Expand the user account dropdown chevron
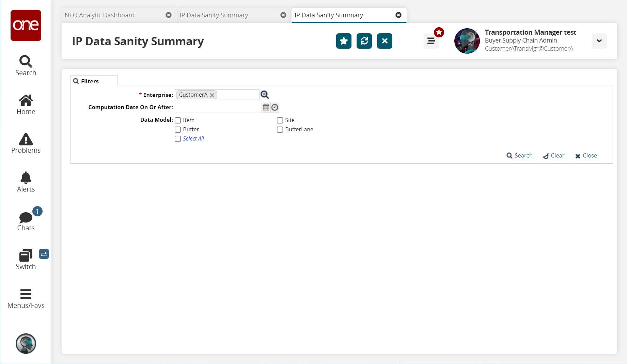Viewport: 627px width, 364px height. click(599, 41)
